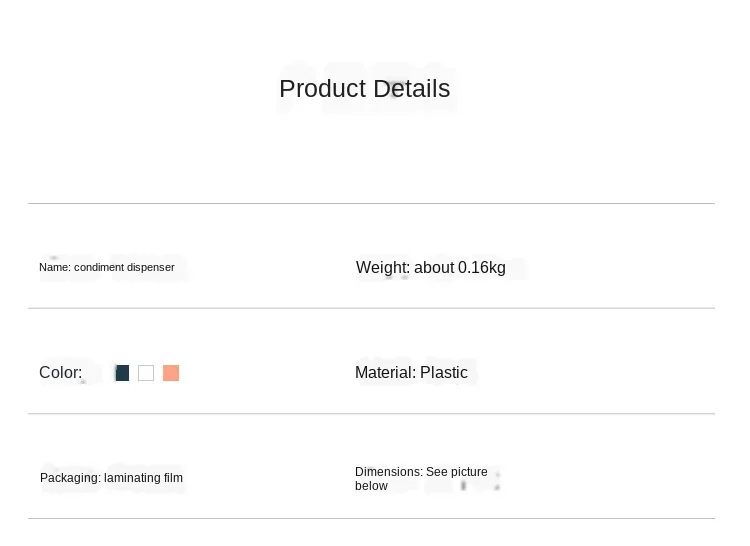Click the divider line below the Weight row

click(x=535, y=308)
